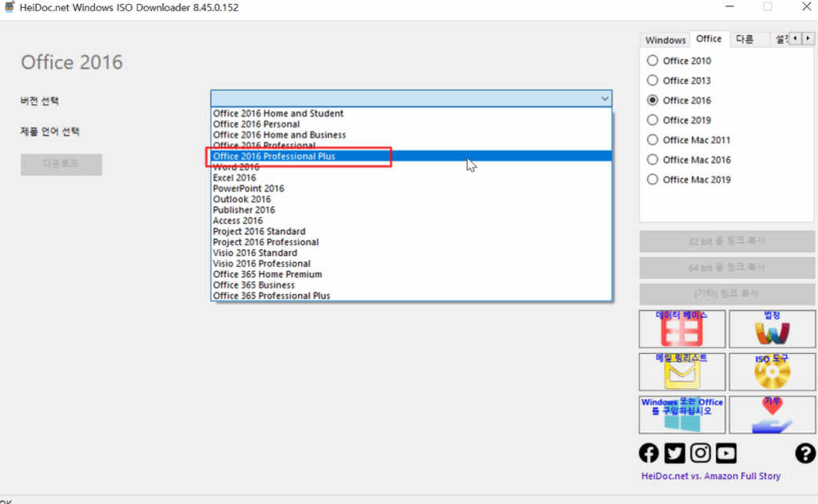Screen dimensions: 818x504
Task: Choose Office 2016 Personal from list
Action: 411,124
